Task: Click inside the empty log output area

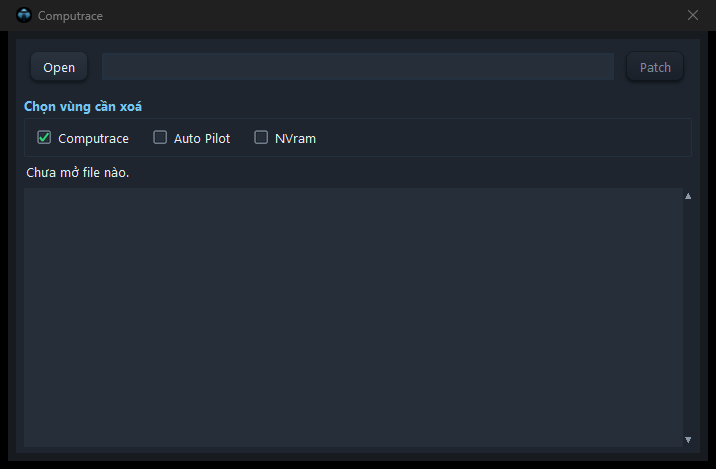Action: coord(353,317)
